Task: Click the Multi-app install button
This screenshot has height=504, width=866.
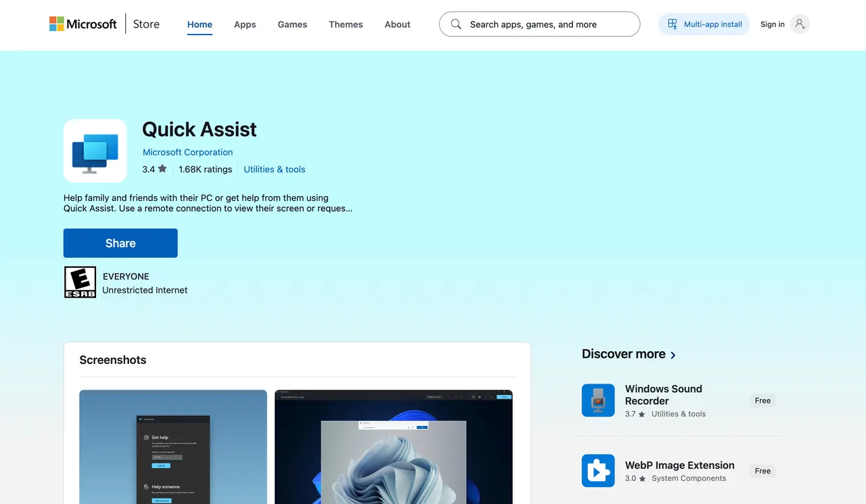Action: click(704, 24)
